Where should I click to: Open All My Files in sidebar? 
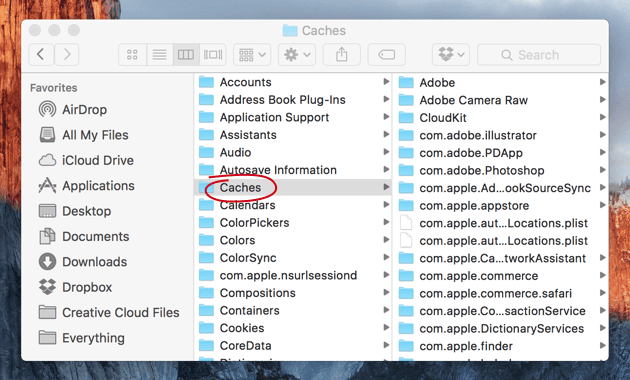[x=84, y=135]
